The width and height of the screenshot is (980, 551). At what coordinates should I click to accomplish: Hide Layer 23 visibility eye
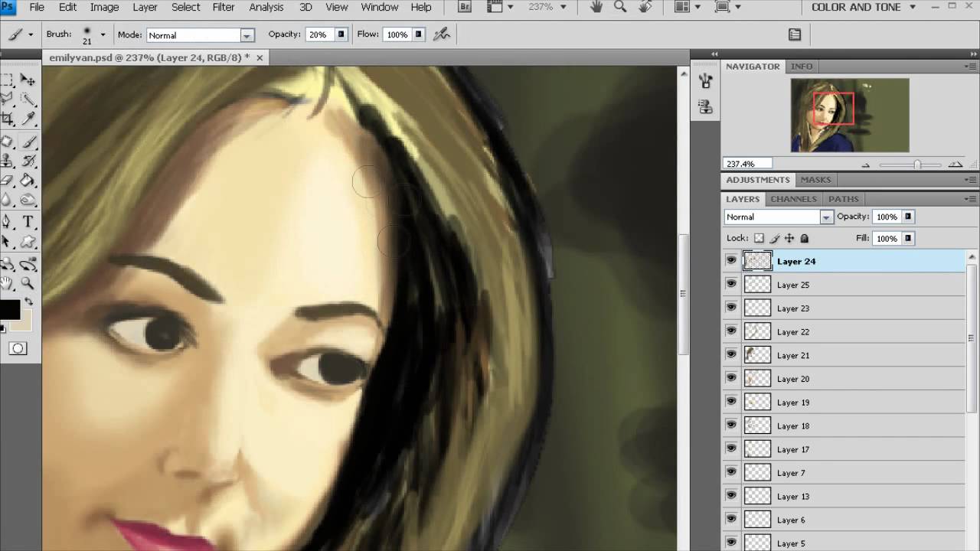tap(731, 308)
